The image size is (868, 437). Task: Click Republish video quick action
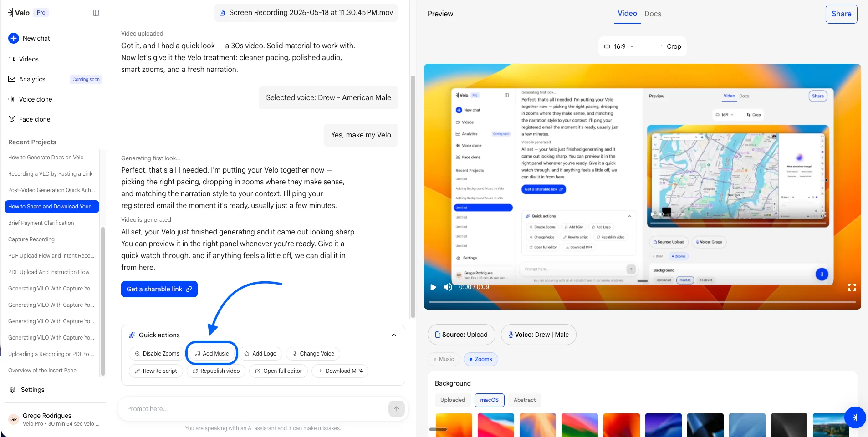point(216,371)
